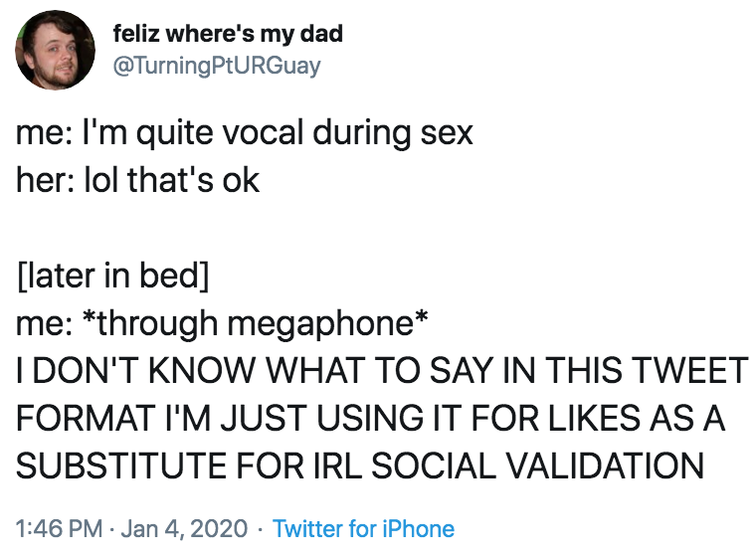Viewport: 755px width, 560px height.
Task: Click the "[later in bed]" line
Action: coord(113,276)
